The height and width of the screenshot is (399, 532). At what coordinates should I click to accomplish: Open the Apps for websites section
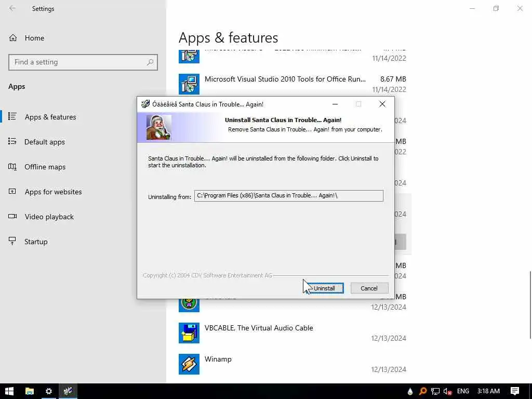[x=53, y=192]
